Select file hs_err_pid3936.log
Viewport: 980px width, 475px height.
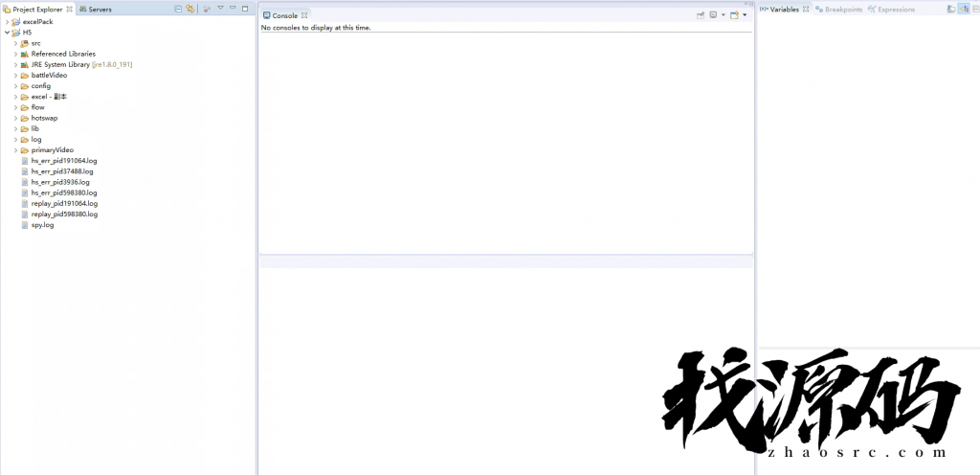pos(60,182)
